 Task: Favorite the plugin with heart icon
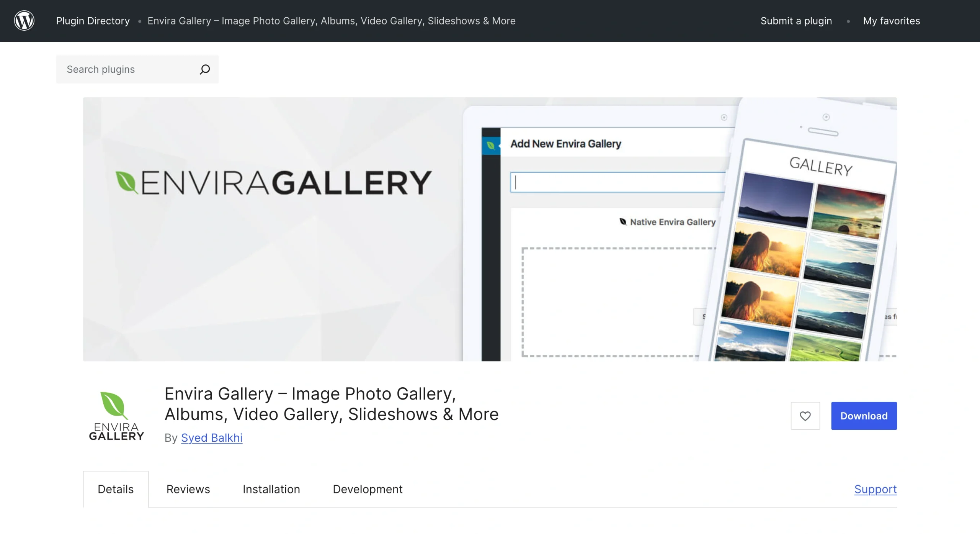[805, 416]
